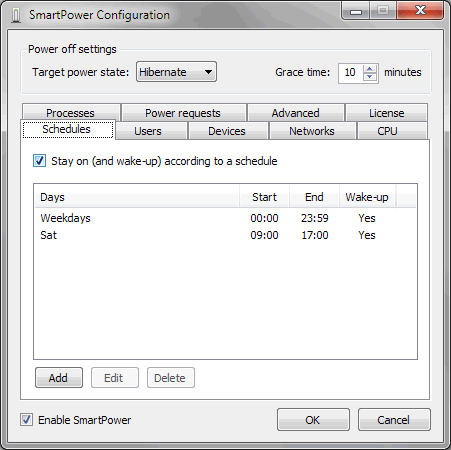The height and width of the screenshot is (450, 451).
Task: Click the SmartPower app icon in title bar
Action: [16, 15]
